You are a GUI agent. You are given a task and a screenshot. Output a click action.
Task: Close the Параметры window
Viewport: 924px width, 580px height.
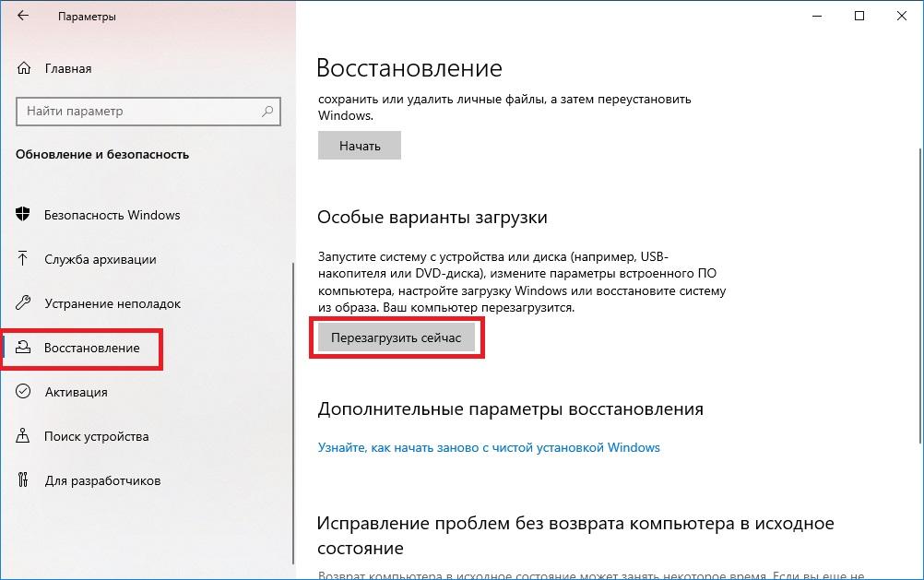click(x=902, y=16)
